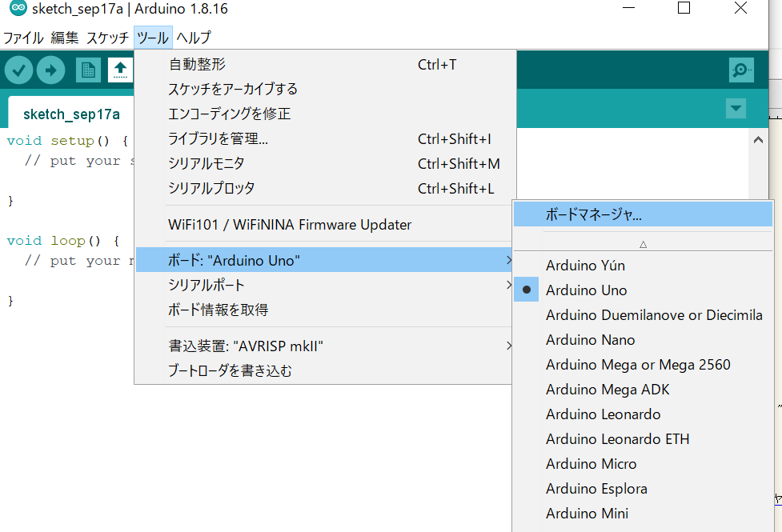Select Arduino Micro board
The height and width of the screenshot is (532, 782).
[x=643, y=464]
